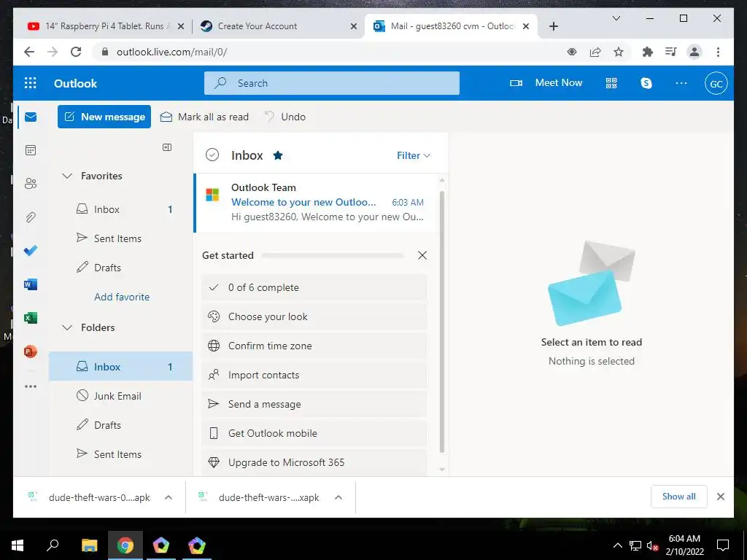747x560 pixels.
Task: Click in the Outlook Search box
Action: [x=332, y=83]
